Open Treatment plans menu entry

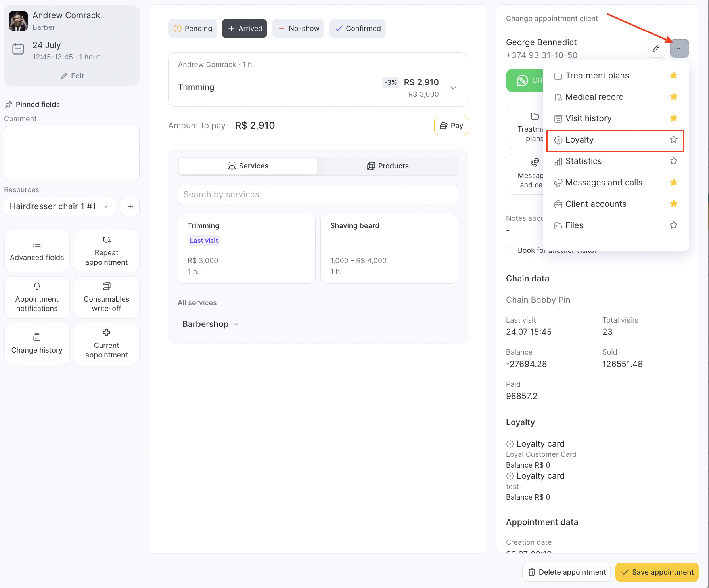597,76
